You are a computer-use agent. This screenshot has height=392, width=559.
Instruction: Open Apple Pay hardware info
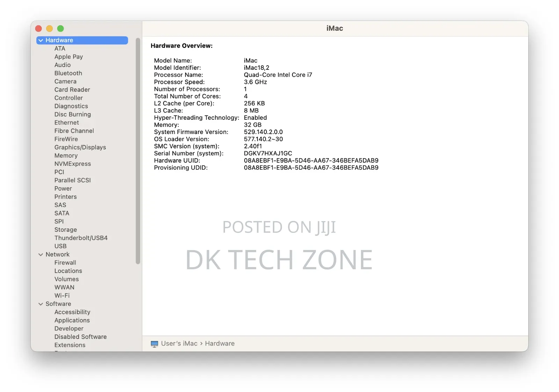[x=68, y=57]
